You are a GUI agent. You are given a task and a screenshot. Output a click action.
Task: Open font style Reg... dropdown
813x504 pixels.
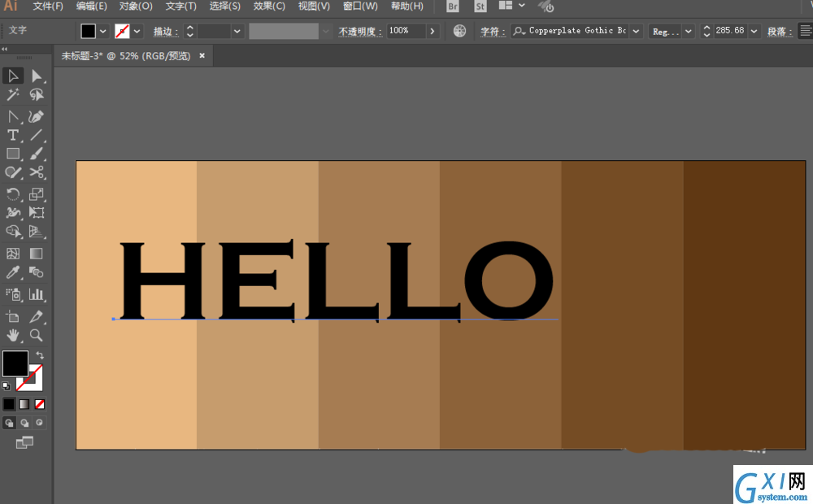pos(688,31)
